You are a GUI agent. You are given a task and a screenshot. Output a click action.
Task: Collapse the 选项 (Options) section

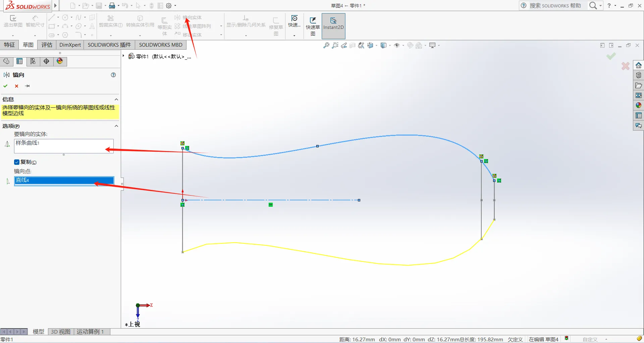pyautogui.click(x=116, y=126)
